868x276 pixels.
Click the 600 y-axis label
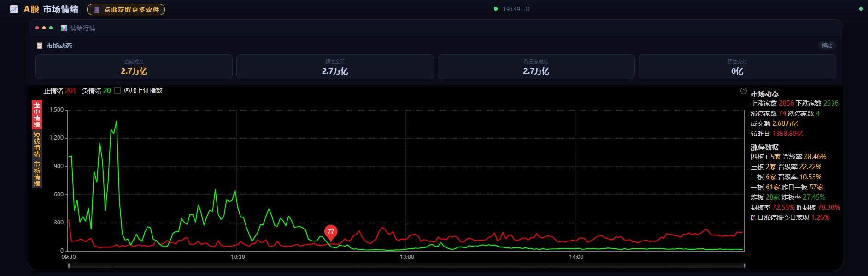(59, 194)
